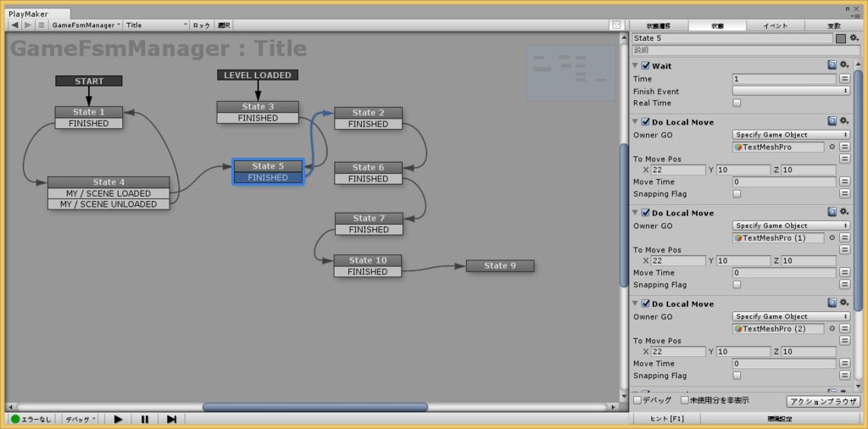Open help for the TextMeshPro (1) Do Local Move
Screen dimensions: 868x429
point(832,212)
